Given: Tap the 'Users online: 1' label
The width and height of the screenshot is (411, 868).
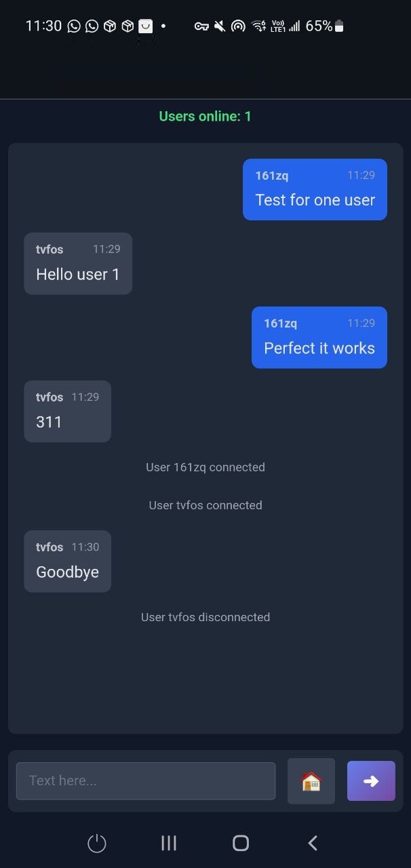Looking at the screenshot, I should click(x=205, y=116).
